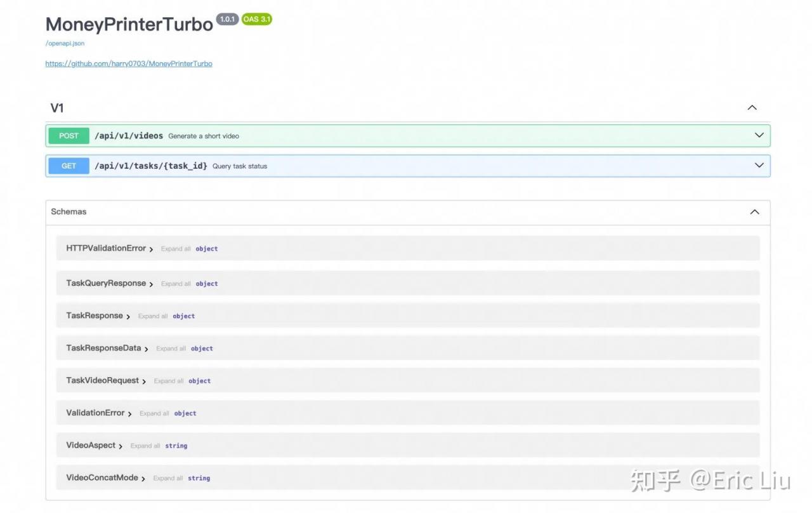Click the object type label of HTTPValidationError
Image resolution: width=812 pixels, height=513 pixels.
tap(207, 249)
